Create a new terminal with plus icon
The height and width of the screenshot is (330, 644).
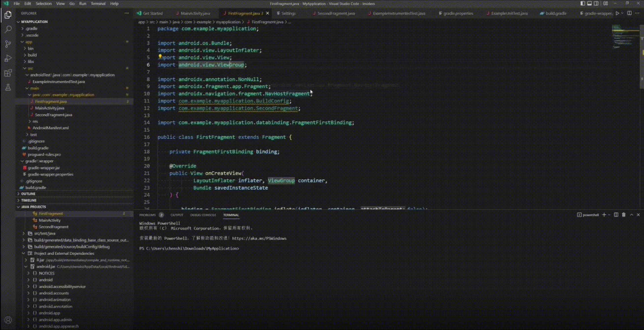[x=604, y=215]
